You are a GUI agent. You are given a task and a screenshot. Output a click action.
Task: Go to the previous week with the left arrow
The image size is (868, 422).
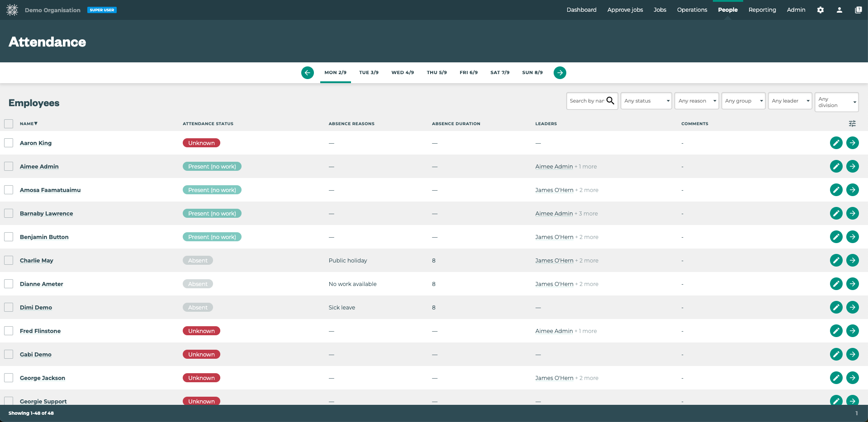[x=308, y=72]
